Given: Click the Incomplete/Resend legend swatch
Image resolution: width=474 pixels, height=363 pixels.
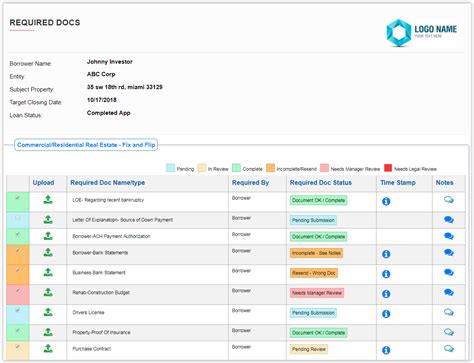Looking at the screenshot, I should coord(270,168).
